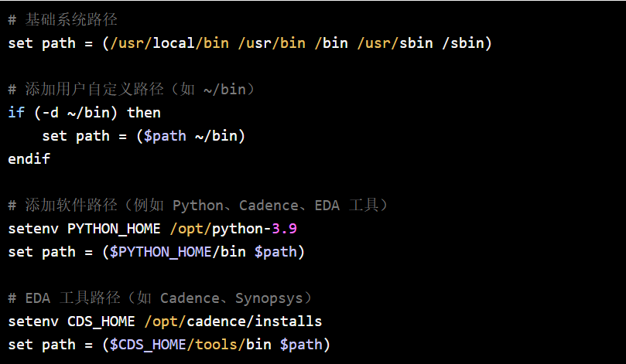Click the comment mentioning 'Python、Cadence、EDA 工具'

[198, 206]
